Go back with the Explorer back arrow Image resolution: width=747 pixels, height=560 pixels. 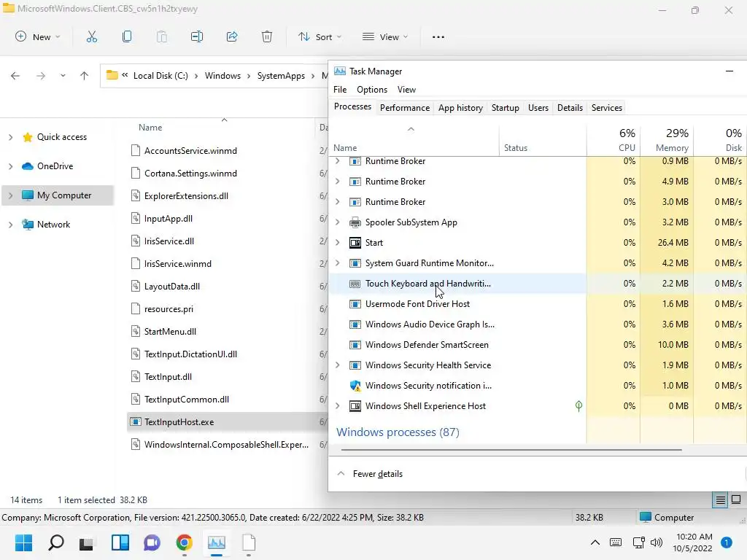(15, 76)
